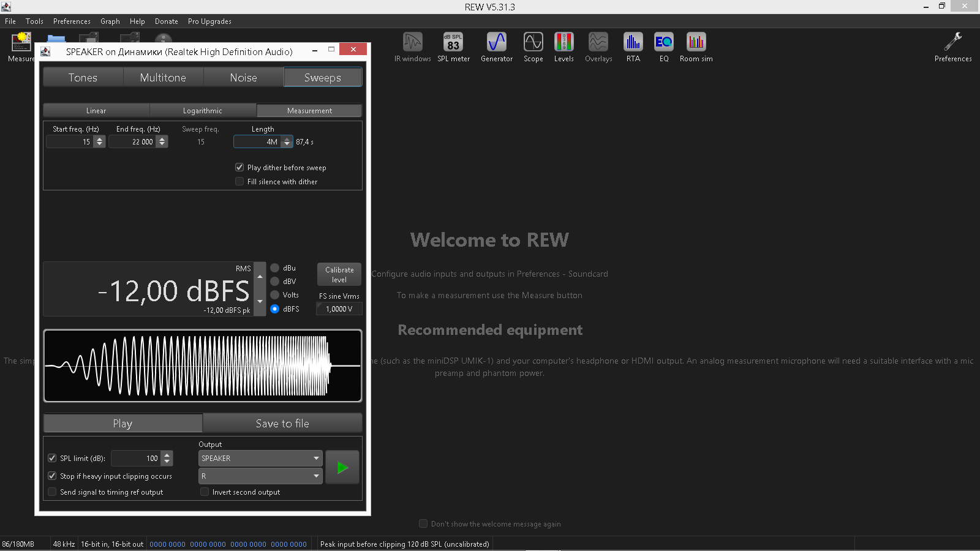
Task: Open the Donate menu
Action: pyautogui.click(x=167, y=21)
